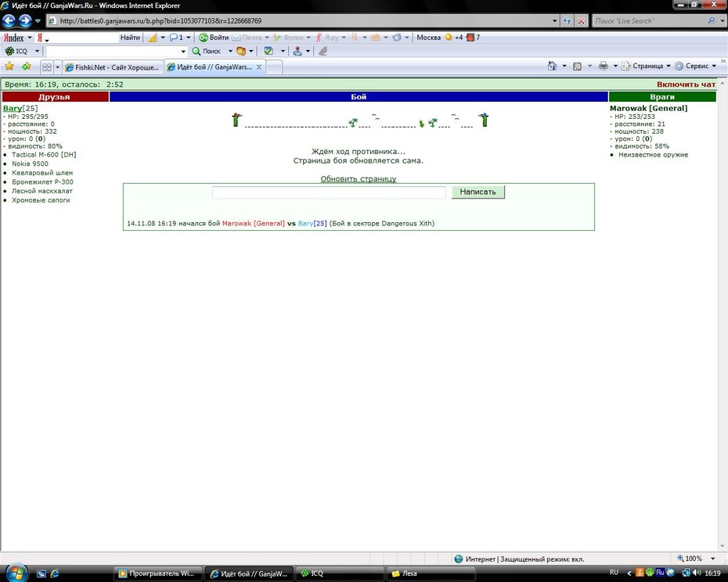The height and width of the screenshot is (582, 728).
Task: Click Найти button on Yandex toolbar
Action: (x=130, y=37)
